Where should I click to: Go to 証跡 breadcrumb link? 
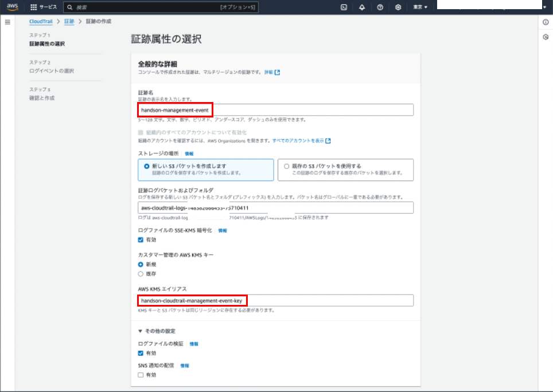tap(69, 21)
